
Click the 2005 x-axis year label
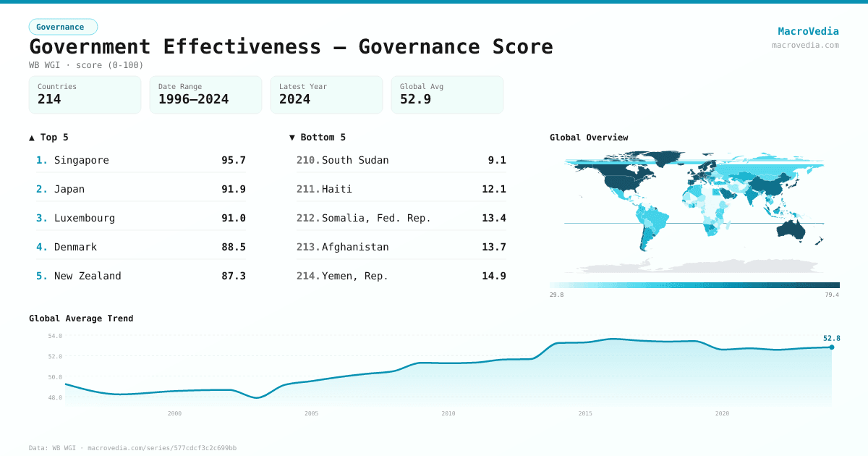tap(311, 413)
